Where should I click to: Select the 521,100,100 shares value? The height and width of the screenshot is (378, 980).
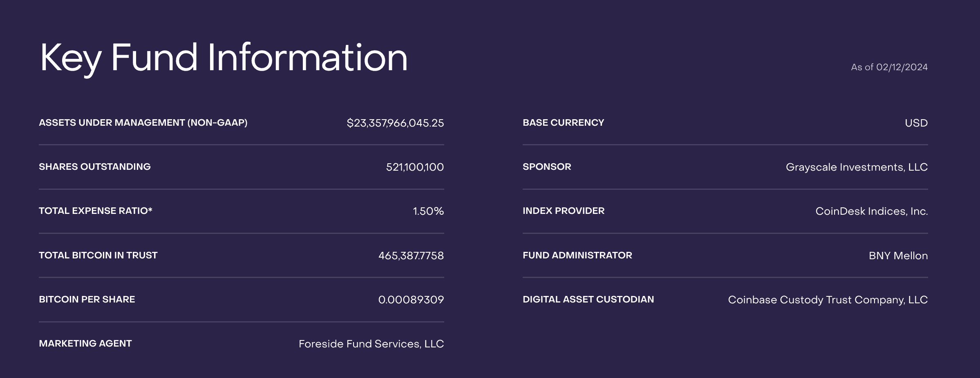[414, 167]
